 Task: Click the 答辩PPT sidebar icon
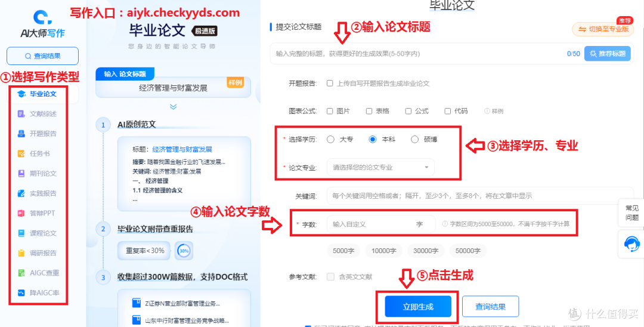click(21, 213)
